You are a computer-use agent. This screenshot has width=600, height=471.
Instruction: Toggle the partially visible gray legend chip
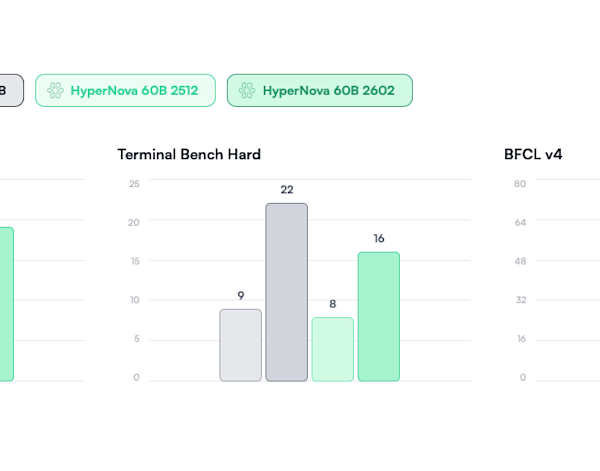coord(10,91)
